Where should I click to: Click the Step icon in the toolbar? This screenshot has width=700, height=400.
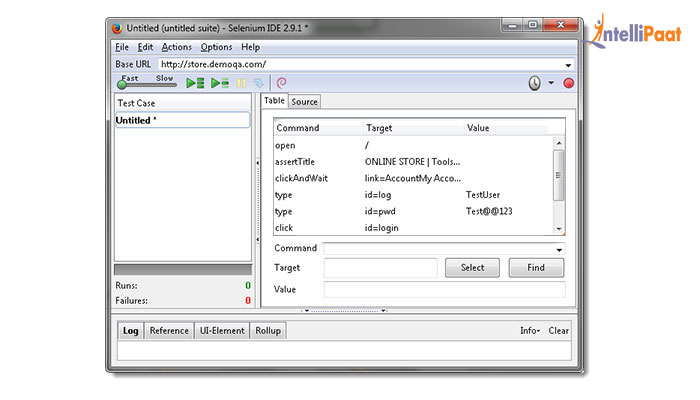click(259, 83)
